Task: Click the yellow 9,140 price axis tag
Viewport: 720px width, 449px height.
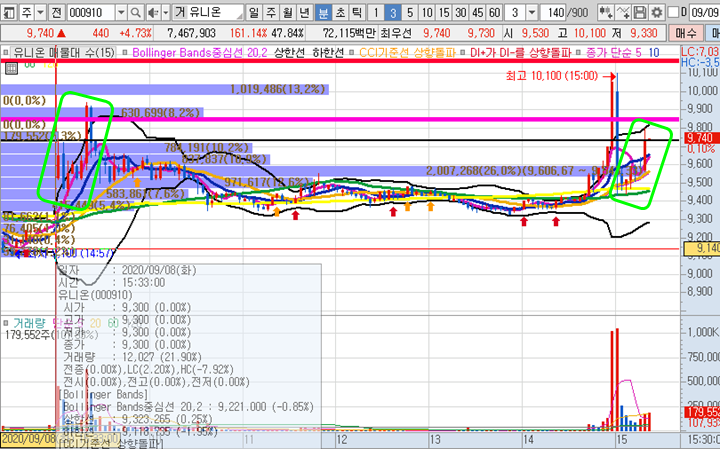Action: 701,248
